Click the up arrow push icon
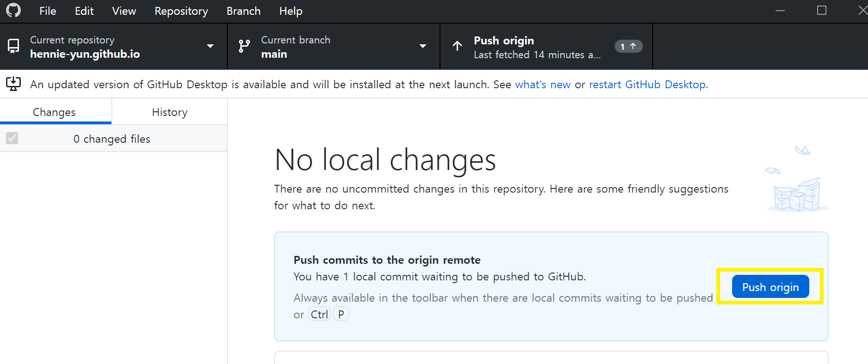This screenshot has width=868, height=364. (x=457, y=46)
